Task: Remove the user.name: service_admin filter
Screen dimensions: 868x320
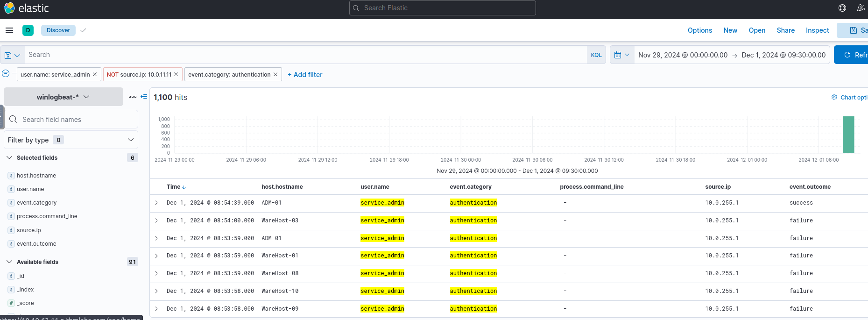Action: coord(95,74)
